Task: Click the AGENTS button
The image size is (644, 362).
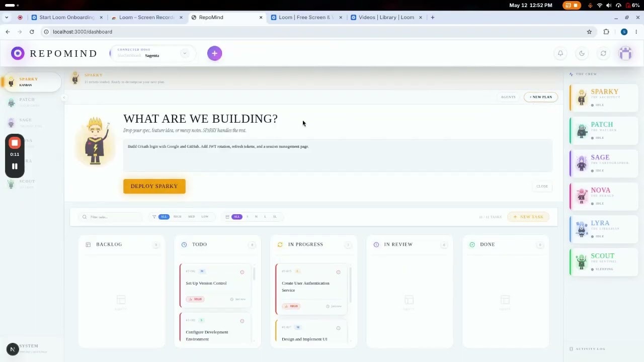Action: (x=508, y=97)
